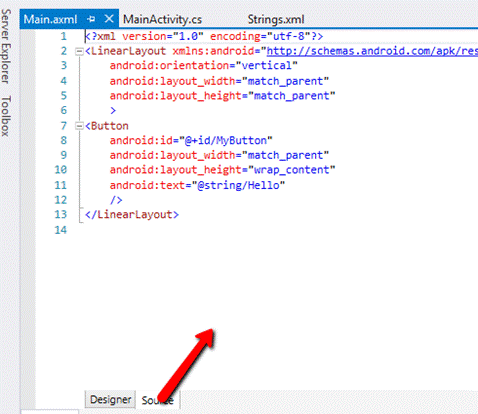The image size is (478, 414).
Task: Open the Strings.xml tab
Action: pos(276,19)
